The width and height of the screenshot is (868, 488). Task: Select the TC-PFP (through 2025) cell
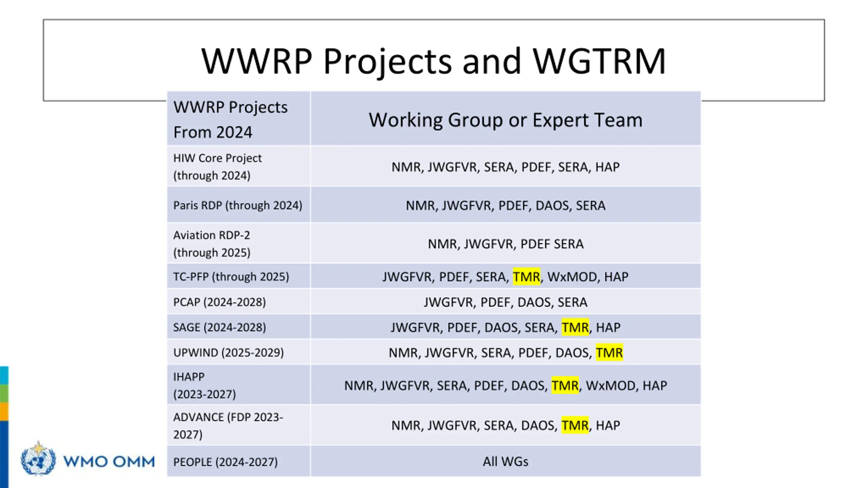tap(238, 276)
